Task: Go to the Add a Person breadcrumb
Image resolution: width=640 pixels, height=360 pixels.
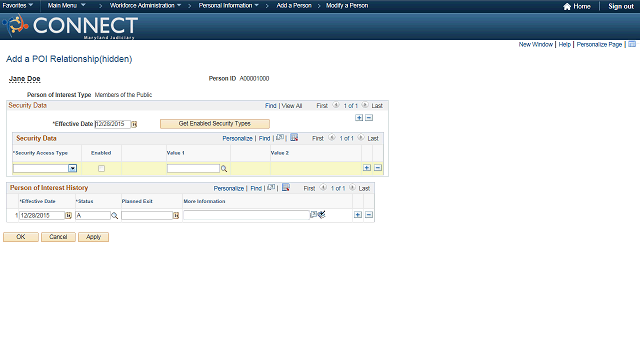Action: 294,5
